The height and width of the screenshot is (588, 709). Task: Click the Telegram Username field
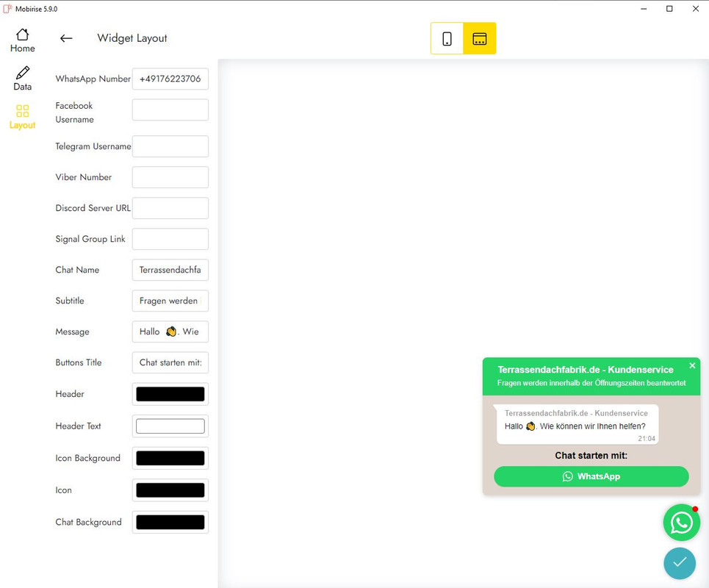tap(170, 146)
